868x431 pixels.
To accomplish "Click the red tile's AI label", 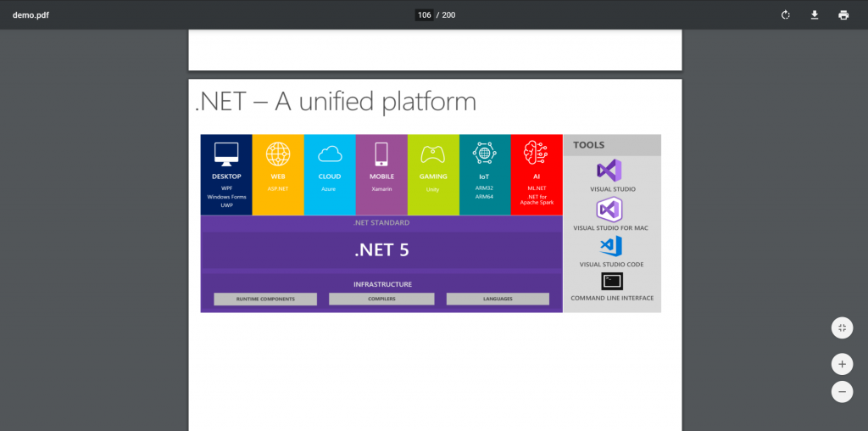I will click(537, 176).
